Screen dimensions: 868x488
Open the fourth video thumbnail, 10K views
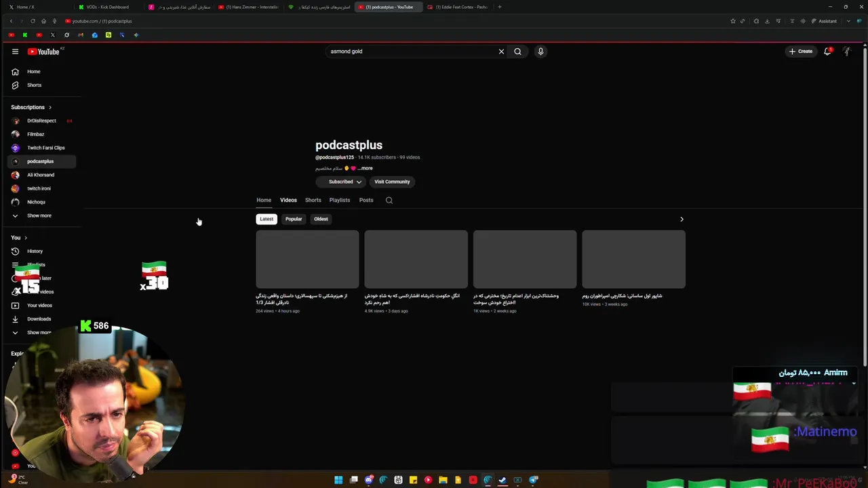click(633, 259)
